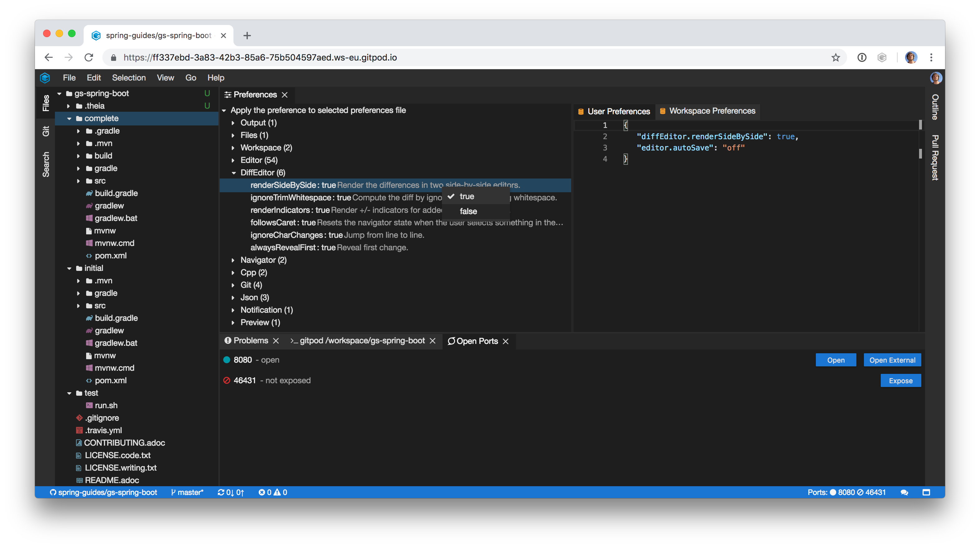Select the checked true option
The image size is (980, 548).
coord(467,196)
